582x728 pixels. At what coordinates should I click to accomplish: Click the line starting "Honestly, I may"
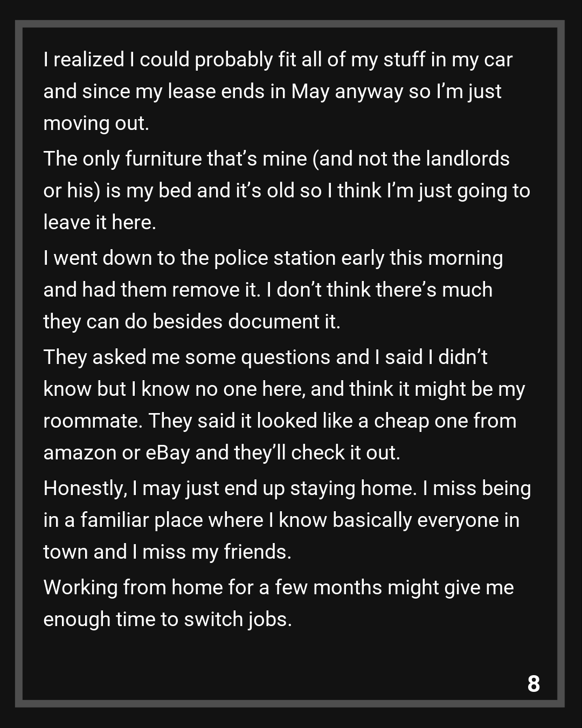[287, 489]
